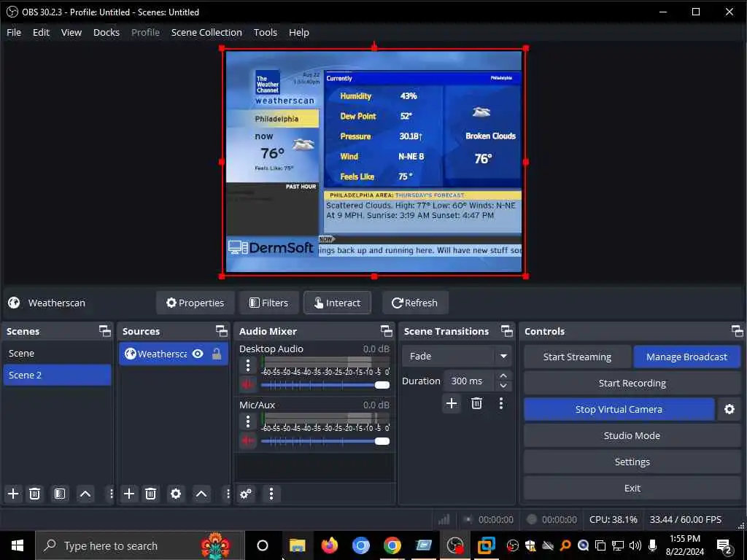Open OBS Settings button
This screenshot has width=747, height=560.
pos(632,462)
